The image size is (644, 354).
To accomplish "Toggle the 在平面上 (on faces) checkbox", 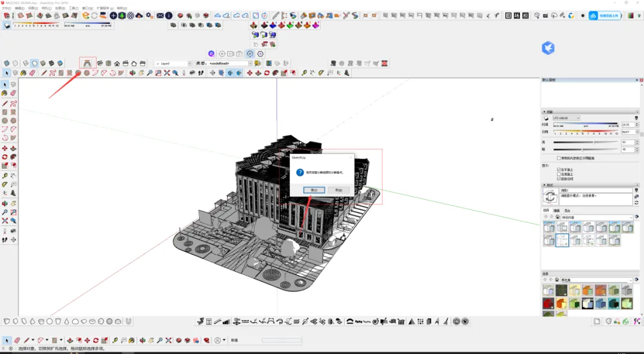I will pos(559,170).
